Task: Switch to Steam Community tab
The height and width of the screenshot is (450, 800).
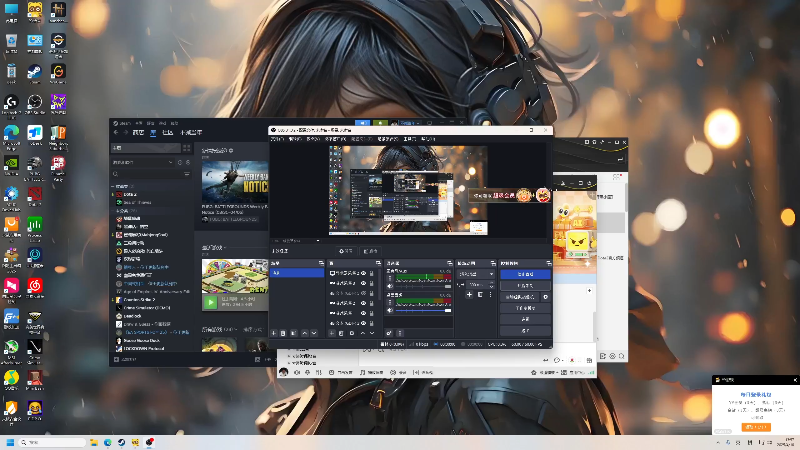Action: click(x=167, y=132)
